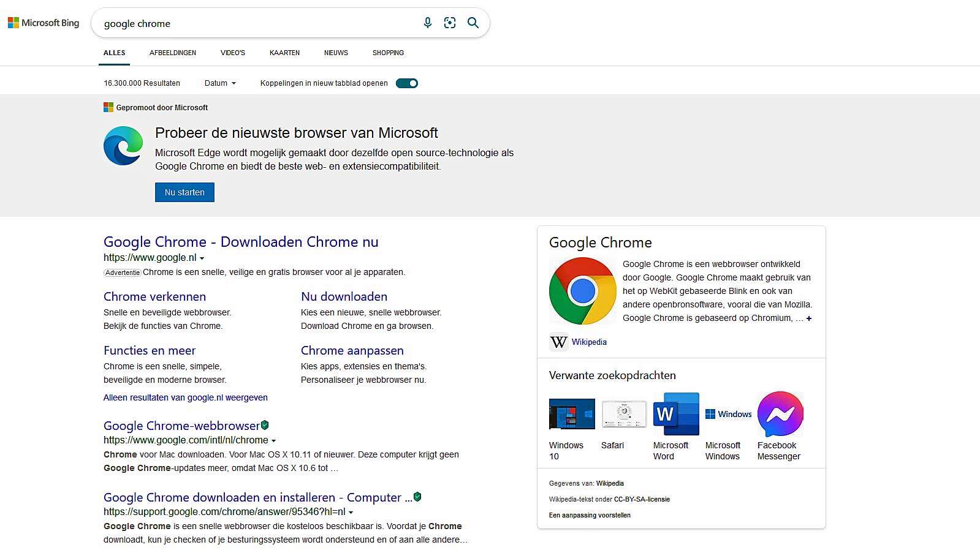
Task: Toggle Koppelingen in nieuw tabblad openen
Action: [407, 83]
